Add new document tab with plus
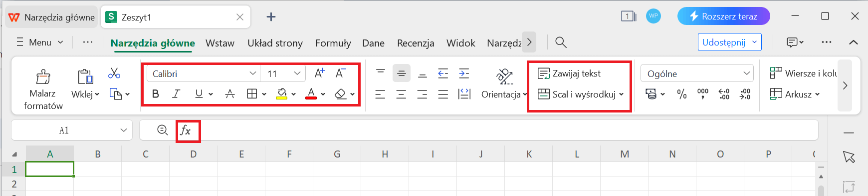This screenshot has height=196, width=868. click(x=271, y=17)
